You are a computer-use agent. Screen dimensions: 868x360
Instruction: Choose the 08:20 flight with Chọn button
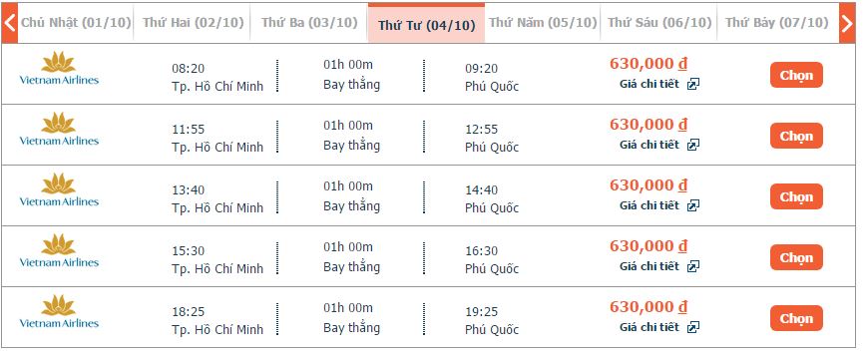coord(796,75)
